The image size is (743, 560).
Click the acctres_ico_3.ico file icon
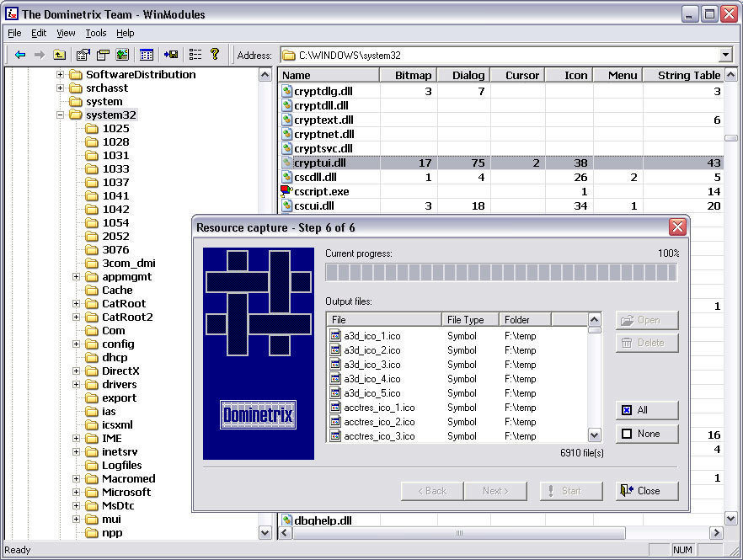pyautogui.click(x=335, y=436)
